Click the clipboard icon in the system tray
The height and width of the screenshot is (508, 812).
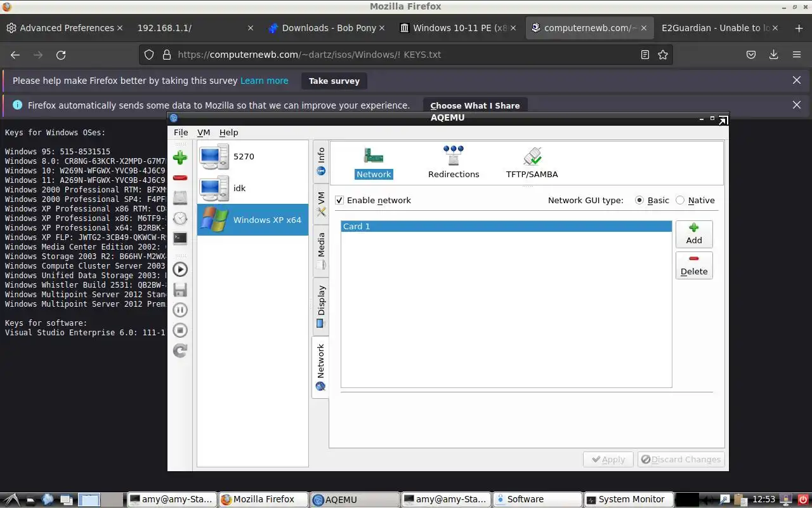(740, 499)
